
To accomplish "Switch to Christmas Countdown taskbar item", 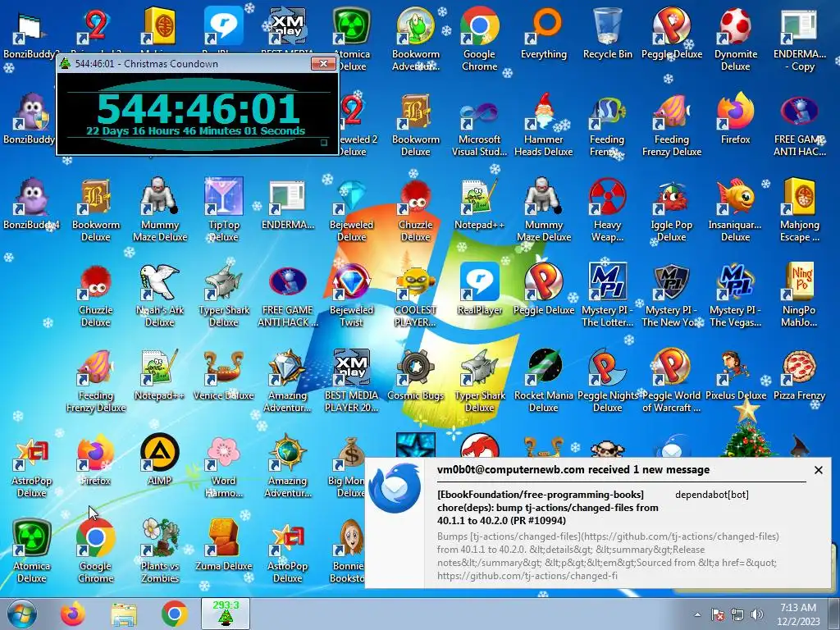I will pos(226,614).
